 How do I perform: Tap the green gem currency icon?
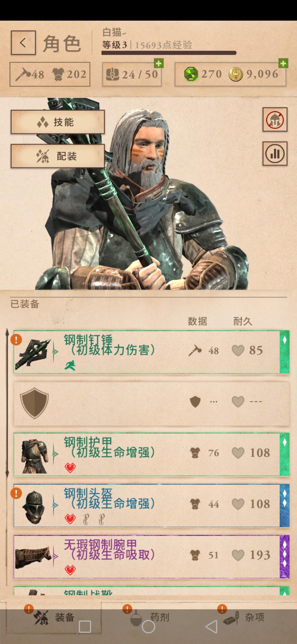(191, 74)
